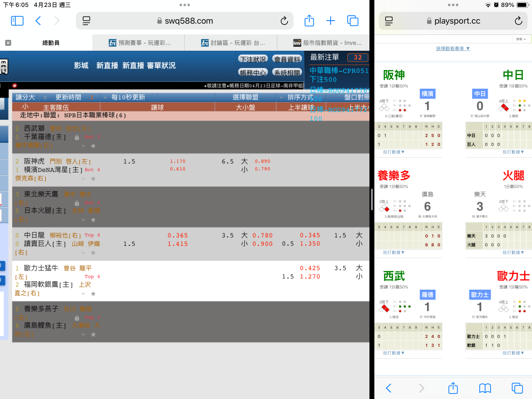Open multitasking dots above the swq588.com window
532x399 pixels.
coord(185,5)
